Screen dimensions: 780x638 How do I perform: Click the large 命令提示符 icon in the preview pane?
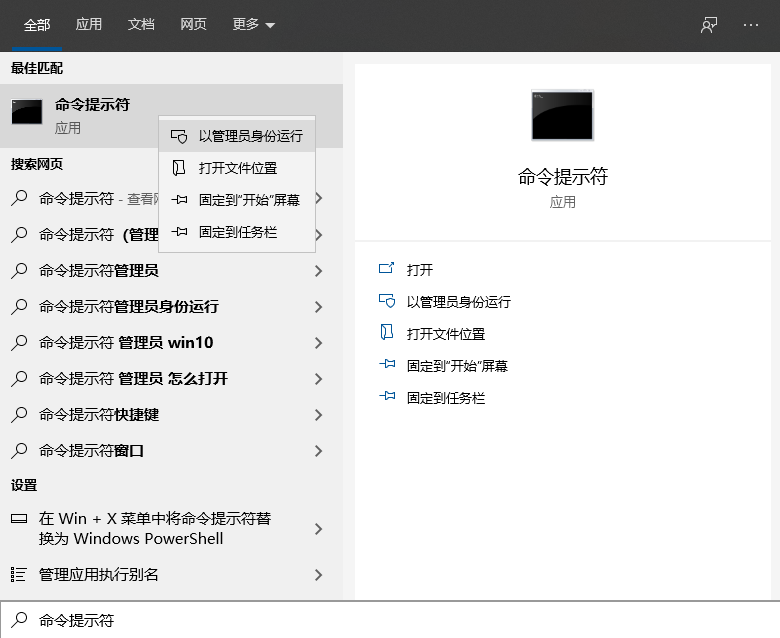(x=562, y=115)
